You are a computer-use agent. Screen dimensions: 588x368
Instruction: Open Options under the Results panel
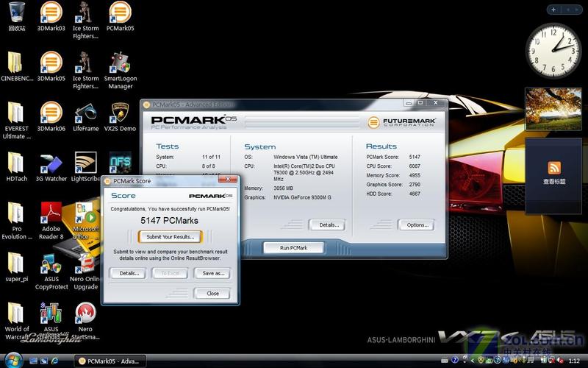point(417,225)
